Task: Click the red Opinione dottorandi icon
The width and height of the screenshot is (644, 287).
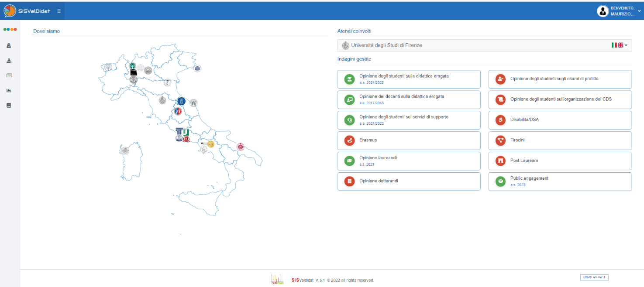Action: (x=349, y=181)
